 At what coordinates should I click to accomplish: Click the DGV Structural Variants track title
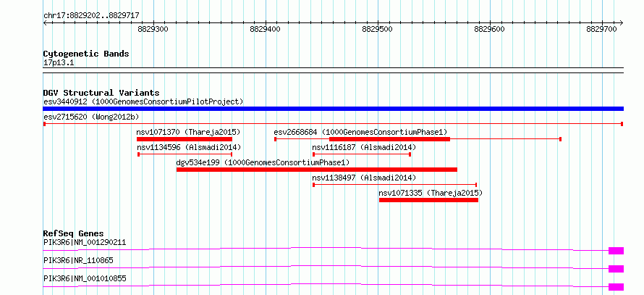[x=101, y=93]
